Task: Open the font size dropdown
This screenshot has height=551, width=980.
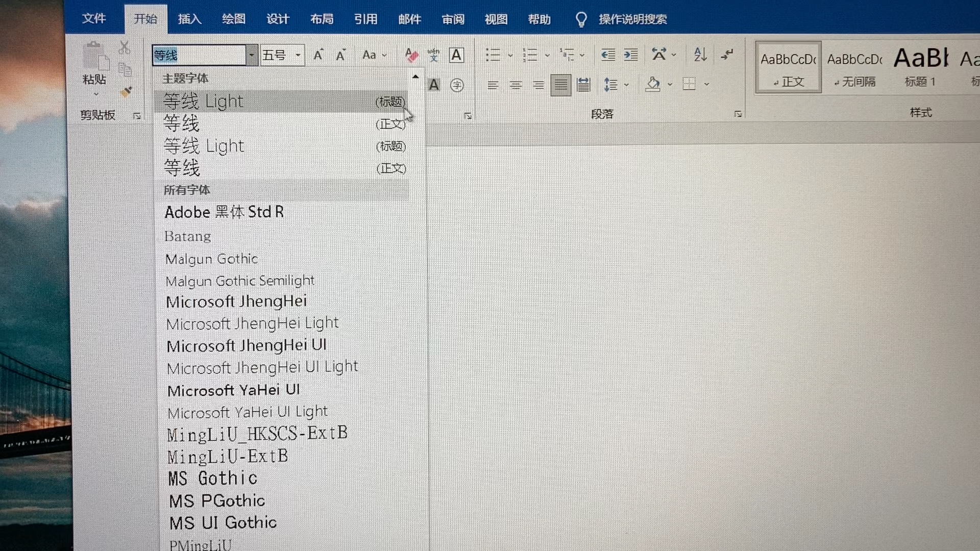Action: pos(298,55)
